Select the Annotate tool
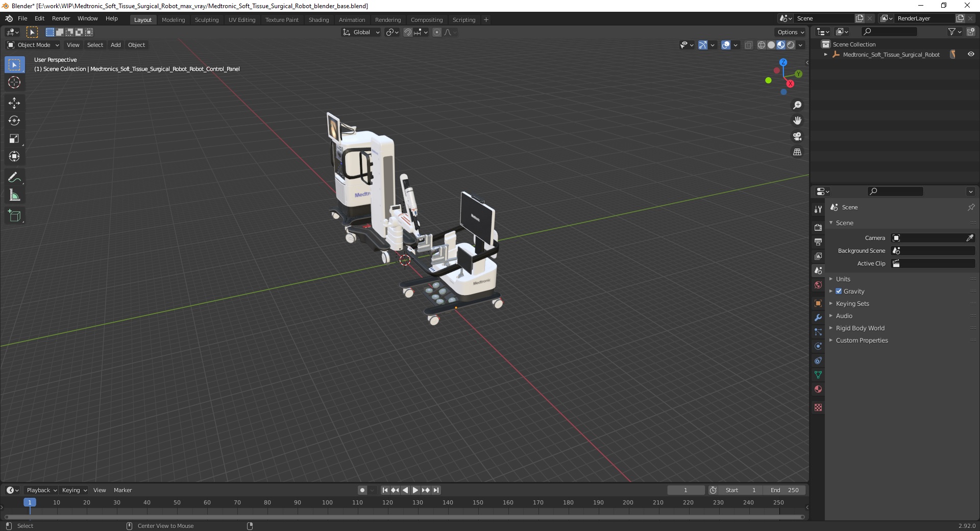This screenshot has width=980, height=531. pyautogui.click(x=14, y=178)
